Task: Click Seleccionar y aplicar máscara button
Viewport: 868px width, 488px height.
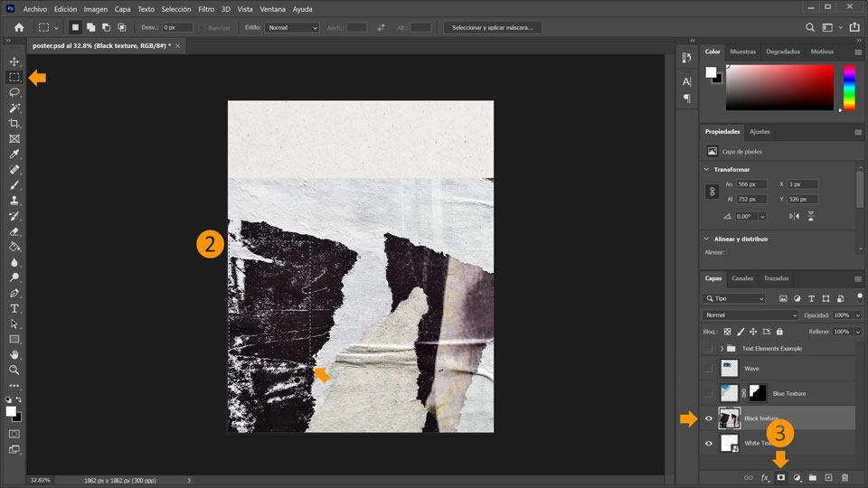Action: pyautogui.click(x=492, y=28)
